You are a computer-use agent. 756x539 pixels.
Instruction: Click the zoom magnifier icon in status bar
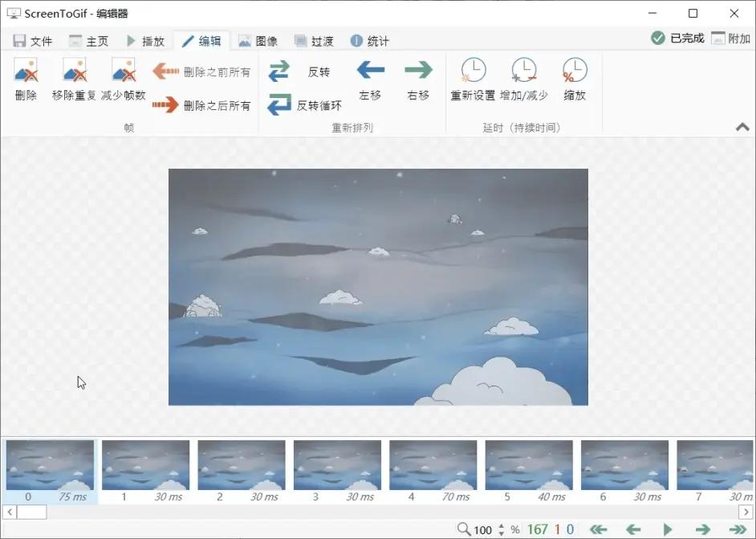(x=464, y=529)
